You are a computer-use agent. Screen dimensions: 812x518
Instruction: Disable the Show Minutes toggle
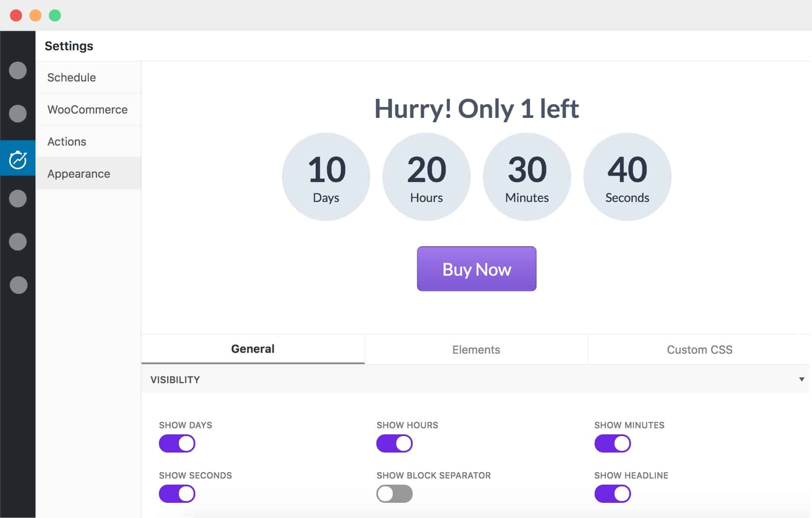[612, 443]
